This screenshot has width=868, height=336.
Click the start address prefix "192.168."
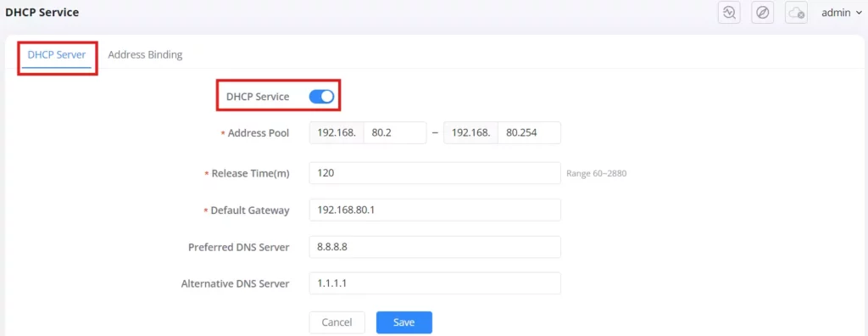[x=337, y=133]
